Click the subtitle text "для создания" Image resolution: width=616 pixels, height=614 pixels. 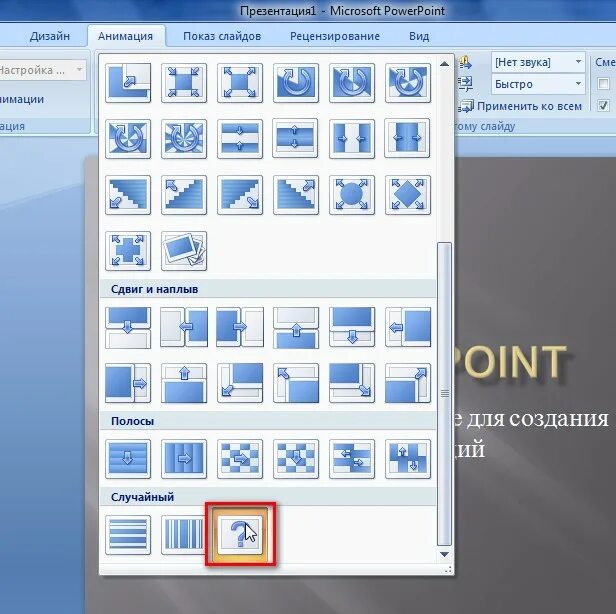pos(537,418)
